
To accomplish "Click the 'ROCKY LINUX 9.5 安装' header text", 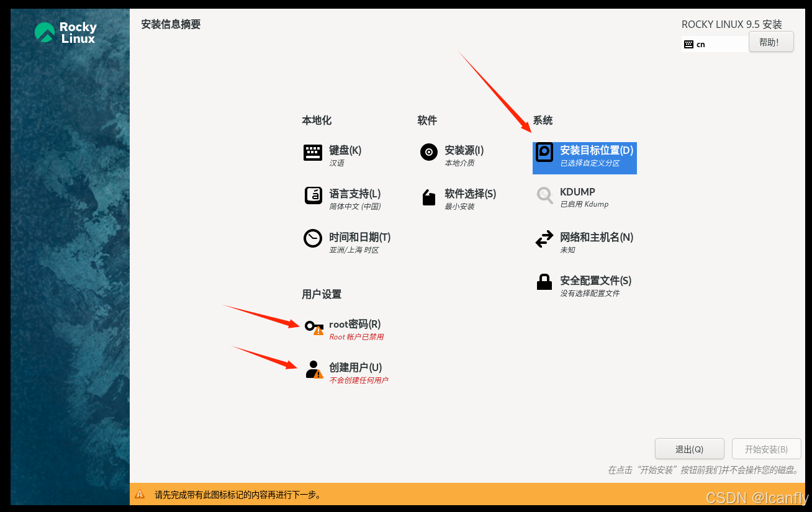I will [x=732, y=24].
